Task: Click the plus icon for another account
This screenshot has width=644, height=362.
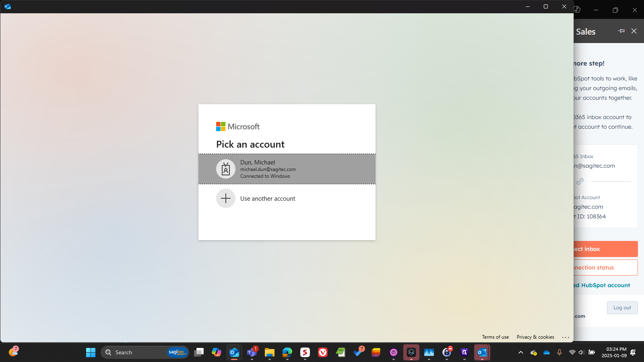Action: 226,198
